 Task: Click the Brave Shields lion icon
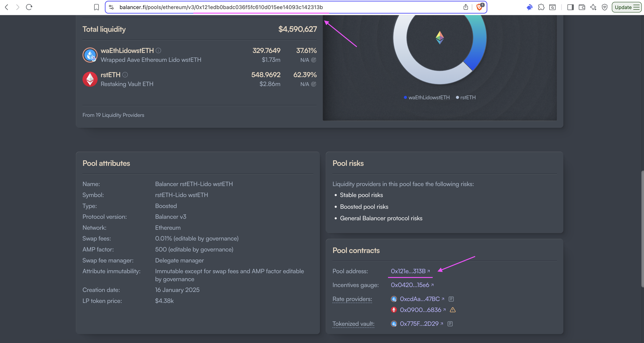479,7
